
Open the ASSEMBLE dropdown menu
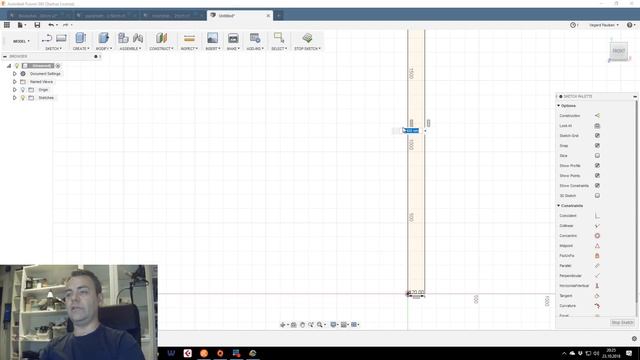click(x=130, y=49)
